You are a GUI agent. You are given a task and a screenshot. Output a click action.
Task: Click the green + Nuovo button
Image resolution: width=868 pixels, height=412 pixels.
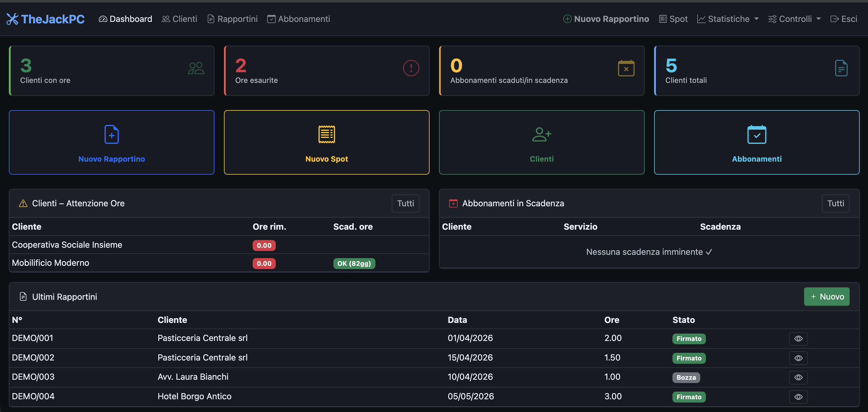point(827,297)
